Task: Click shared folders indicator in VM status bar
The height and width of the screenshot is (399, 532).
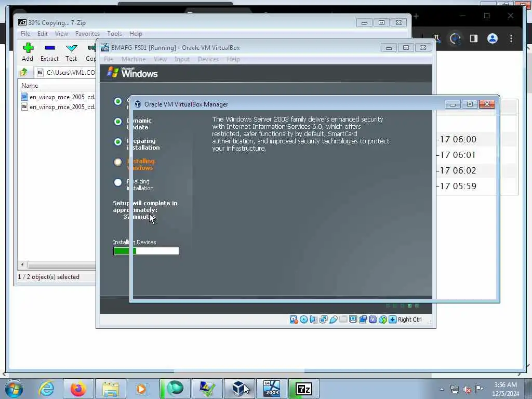Action: coord(343,320)
